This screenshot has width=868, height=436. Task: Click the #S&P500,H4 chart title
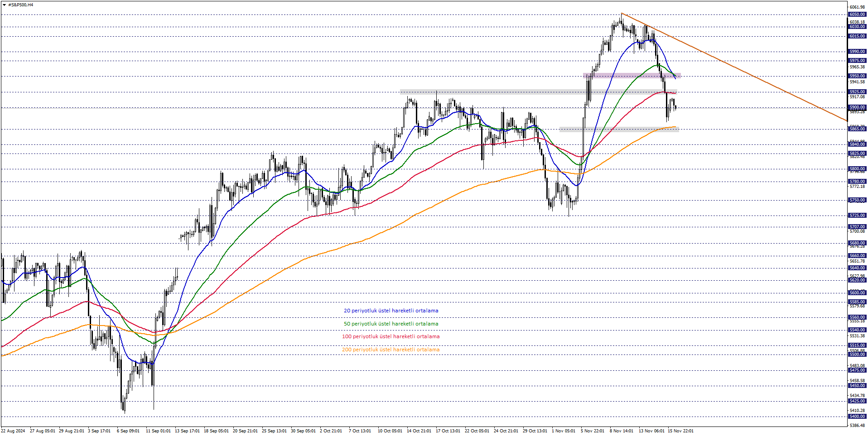(21, 5)
